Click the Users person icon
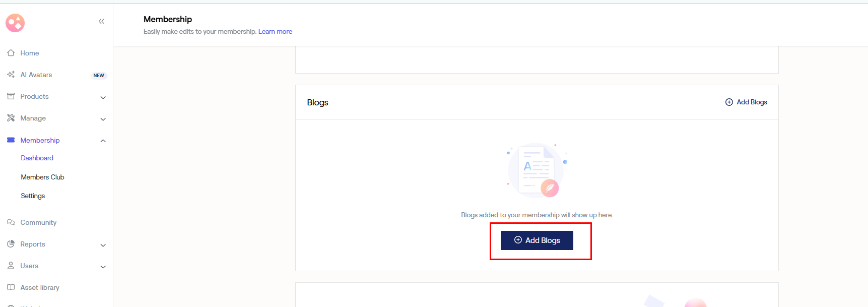The height and width of the screenshot is (307, 868). [x=11, y=266]
